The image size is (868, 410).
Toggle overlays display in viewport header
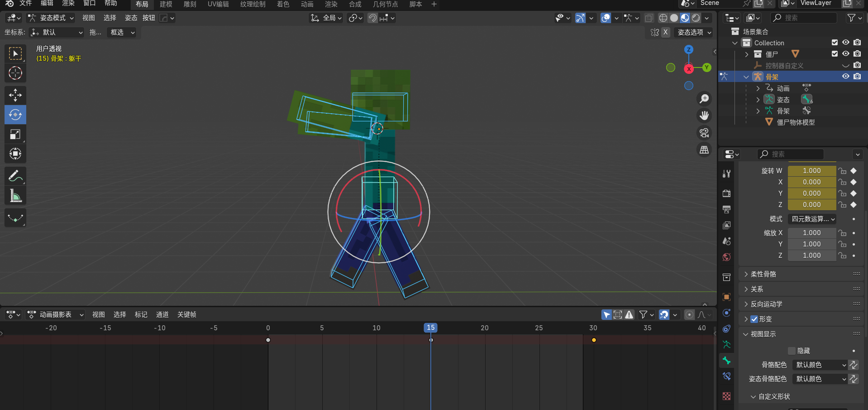pyautogui.click(x=606, y=18)
